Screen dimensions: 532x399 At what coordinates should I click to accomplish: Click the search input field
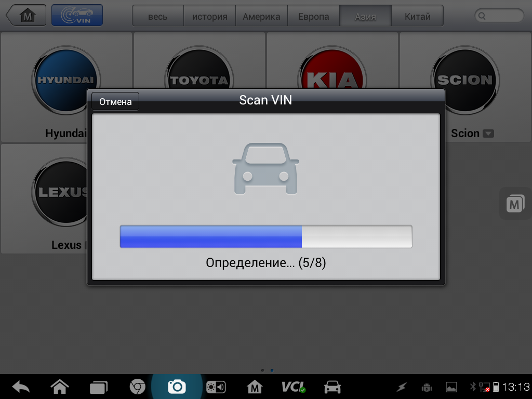499,16
